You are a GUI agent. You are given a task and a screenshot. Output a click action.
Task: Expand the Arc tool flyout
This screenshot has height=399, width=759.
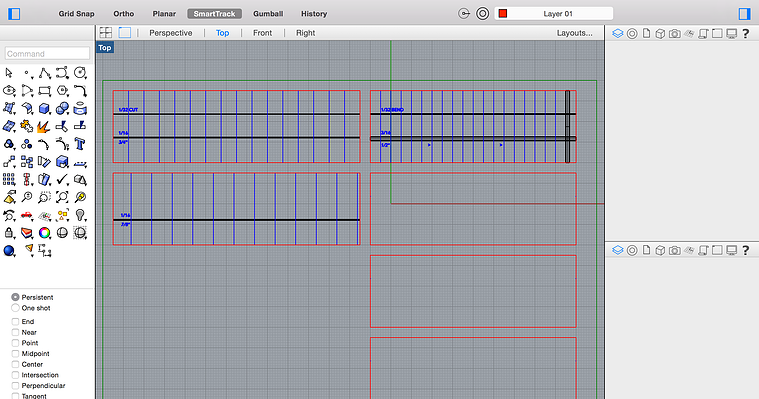tap(27, 91)
